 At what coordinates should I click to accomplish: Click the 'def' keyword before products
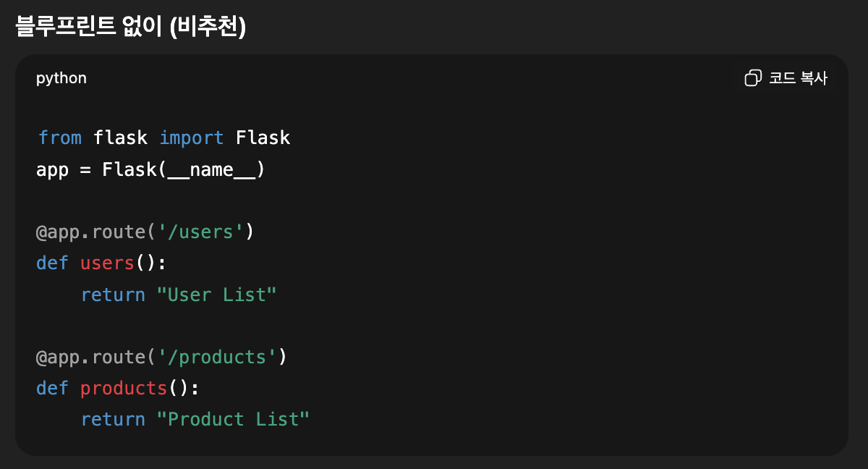tap(52, 388)
